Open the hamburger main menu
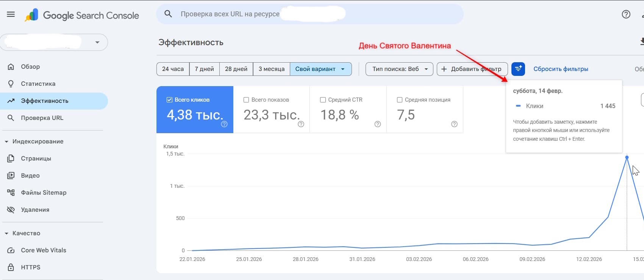This screenshot has height=280, width=644. pos(11,14)
